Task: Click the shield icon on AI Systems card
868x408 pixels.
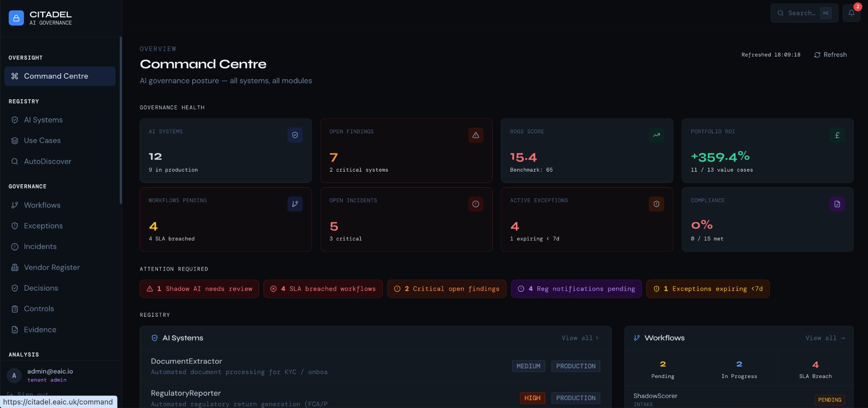Action: 295,135
